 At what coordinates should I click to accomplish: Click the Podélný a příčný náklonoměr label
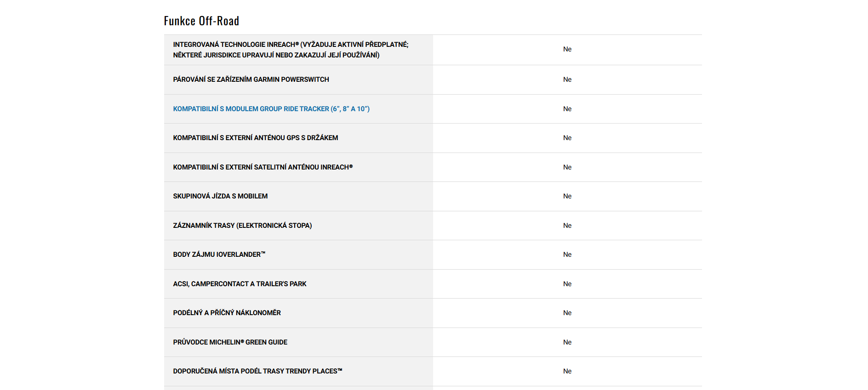click(x=227, y=313)
